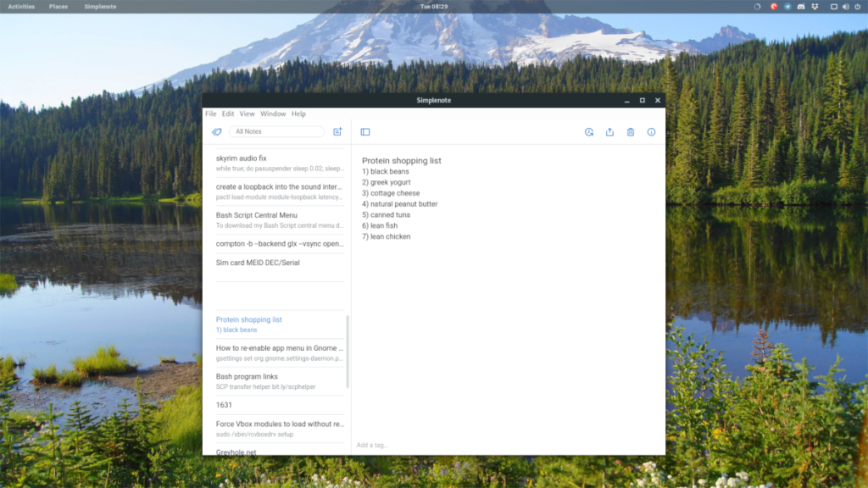The width and height of the screenshot is (868, 488).
Task: Open the tags panel
Action: (217, 132)
